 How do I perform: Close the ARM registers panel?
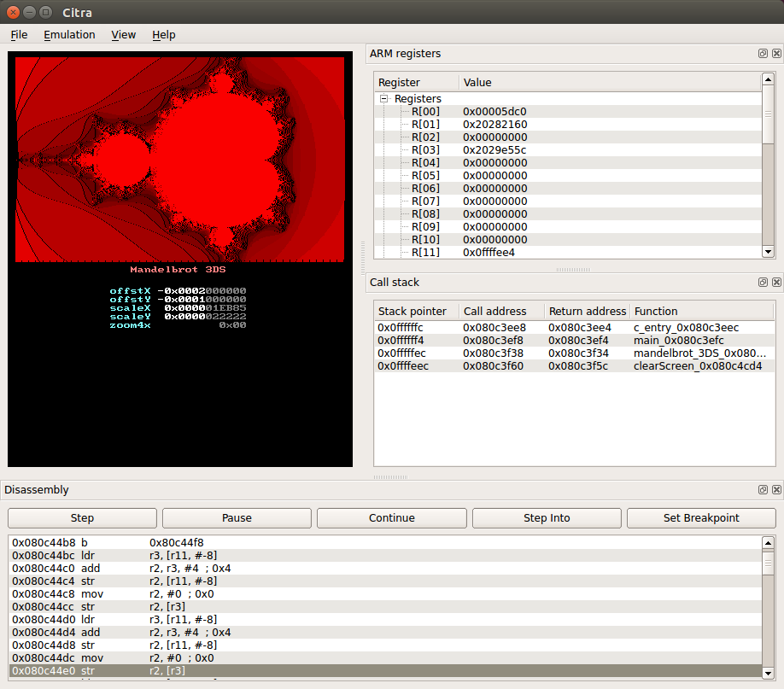pyautogui.click(x=775, y=54)
